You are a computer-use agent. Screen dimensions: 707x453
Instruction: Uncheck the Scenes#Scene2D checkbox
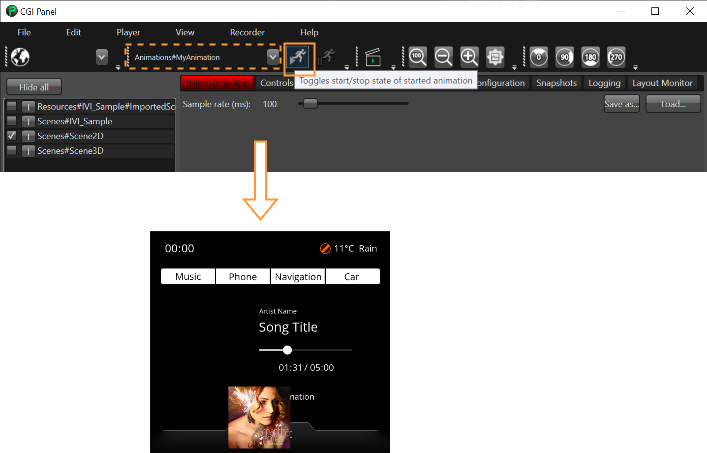tap(12, 135)
